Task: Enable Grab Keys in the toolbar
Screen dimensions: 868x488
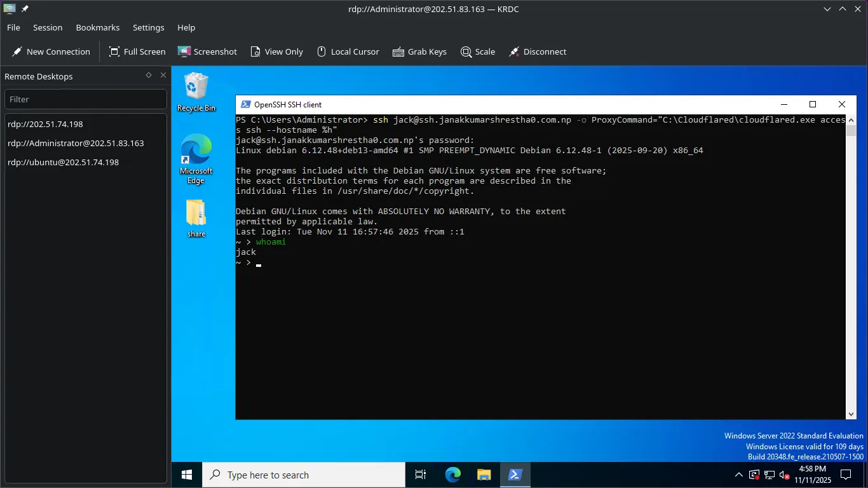Action: (419, 52)
